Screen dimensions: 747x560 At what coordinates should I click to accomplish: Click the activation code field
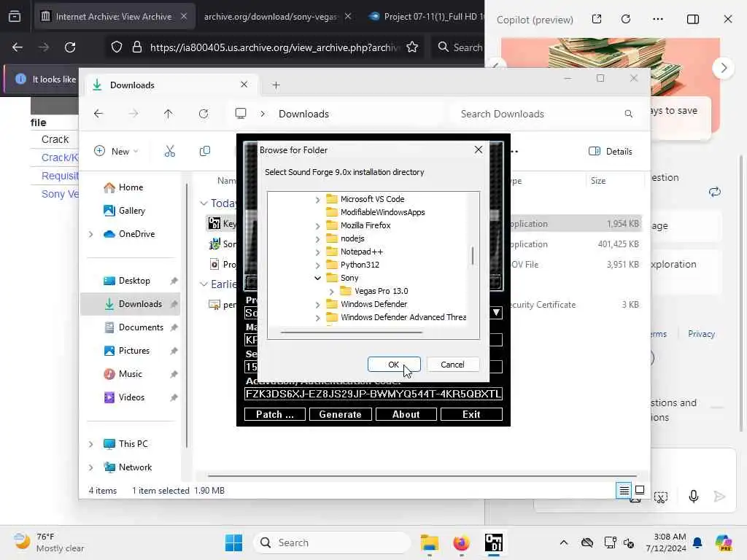(x=373, y=394)
